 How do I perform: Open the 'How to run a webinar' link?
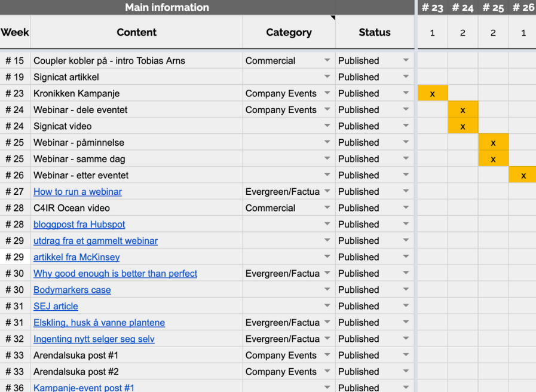[78, 192]
